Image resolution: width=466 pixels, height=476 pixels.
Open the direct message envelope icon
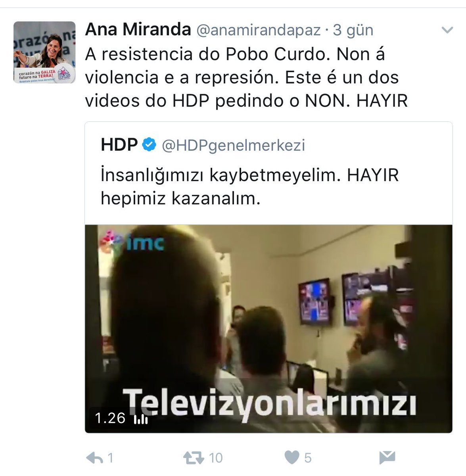click(x=387, y=458)
